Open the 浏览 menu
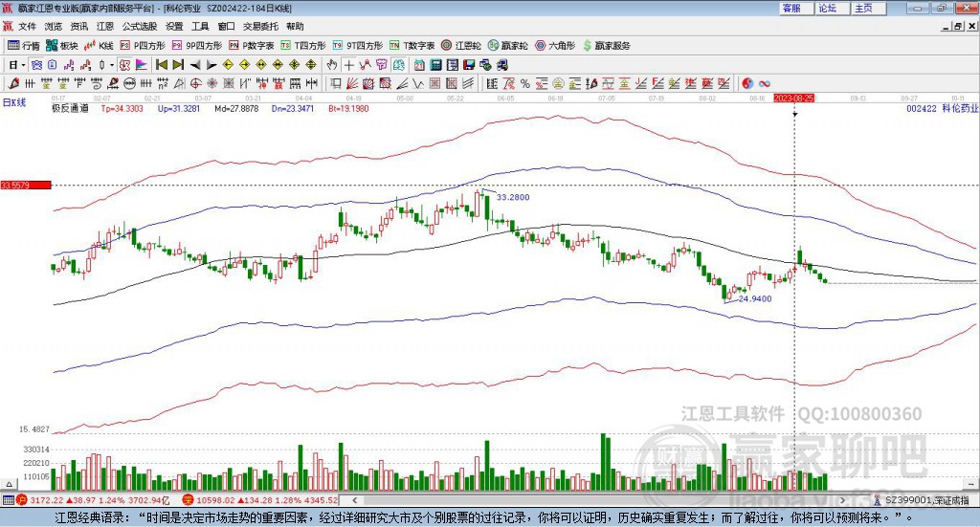Viewport: 980px width, 527px height. point(54,26)
